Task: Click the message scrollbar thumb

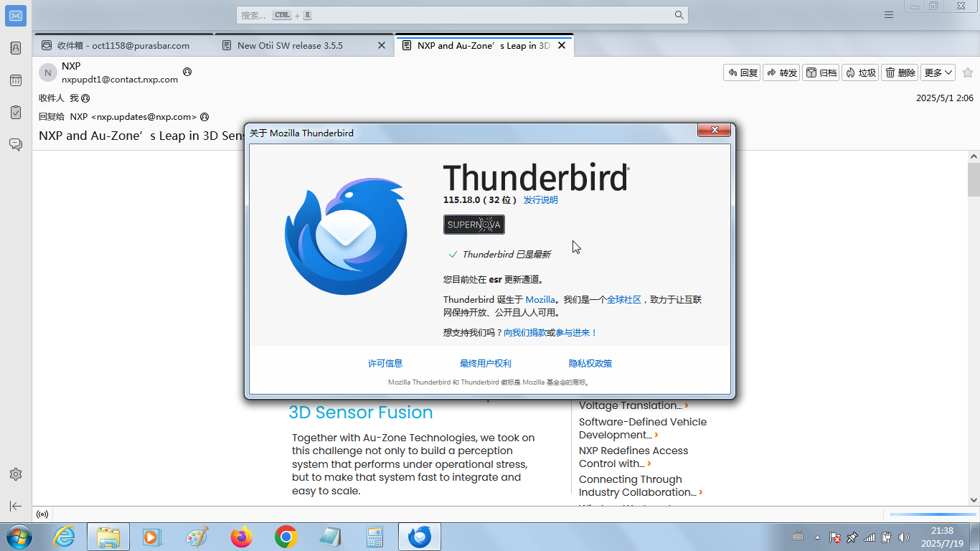Action: (x=974, y=179)
